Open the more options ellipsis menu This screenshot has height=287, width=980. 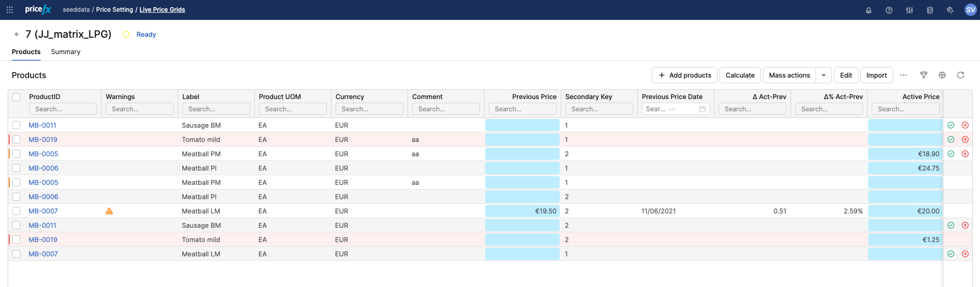click(x=903, y=75)
